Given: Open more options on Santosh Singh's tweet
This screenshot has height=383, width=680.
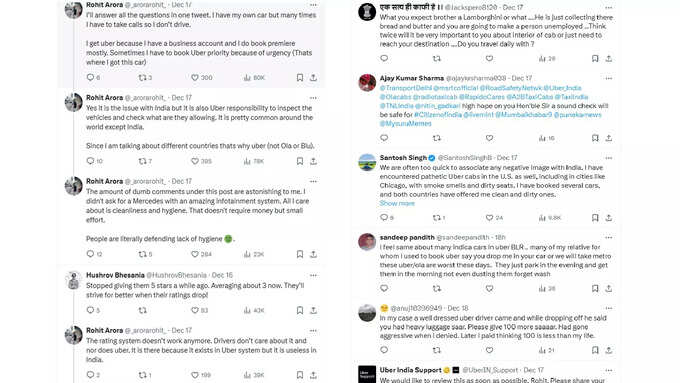Looking at the screenshot, I should [x=608, y=158].
